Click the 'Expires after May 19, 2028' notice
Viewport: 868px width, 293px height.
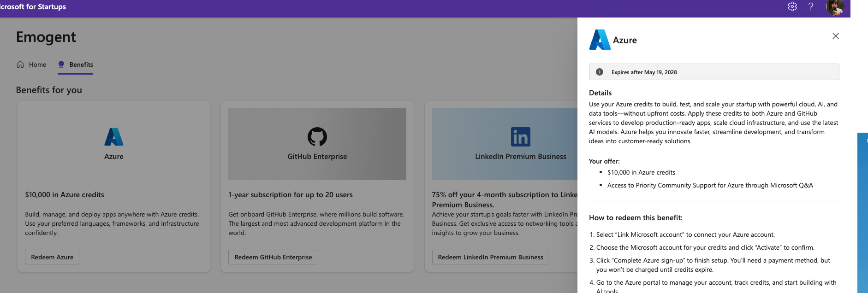pos(714,72)
